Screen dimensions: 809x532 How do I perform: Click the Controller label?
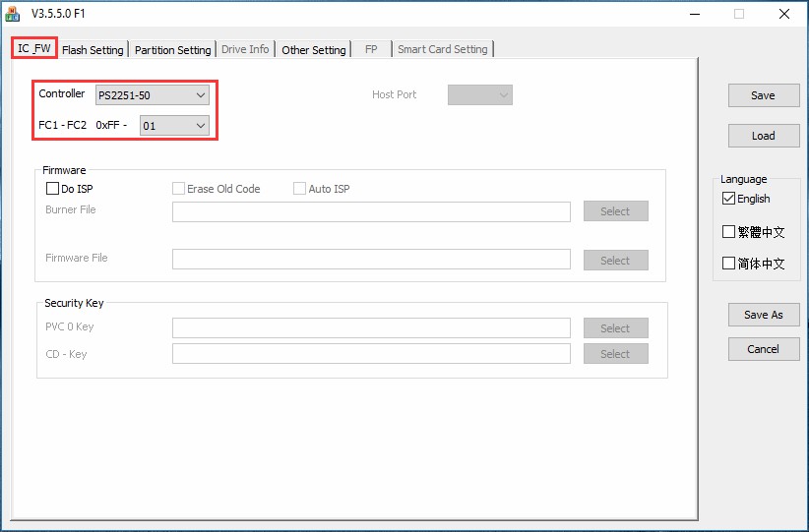pos(61,93)
